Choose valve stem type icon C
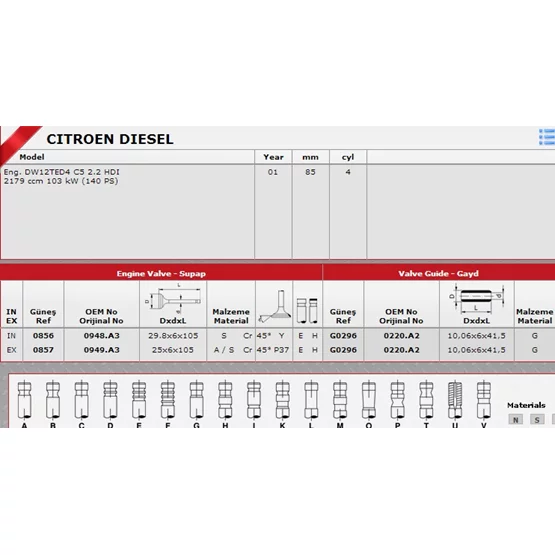 pos(82,400)
